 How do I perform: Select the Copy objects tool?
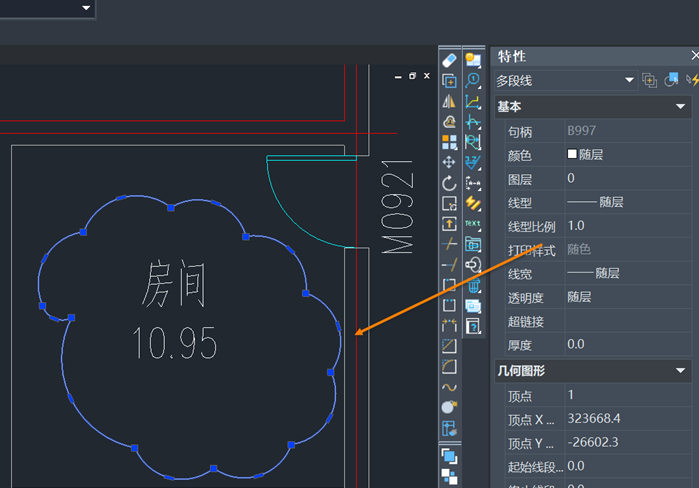(x=449, y=81)
